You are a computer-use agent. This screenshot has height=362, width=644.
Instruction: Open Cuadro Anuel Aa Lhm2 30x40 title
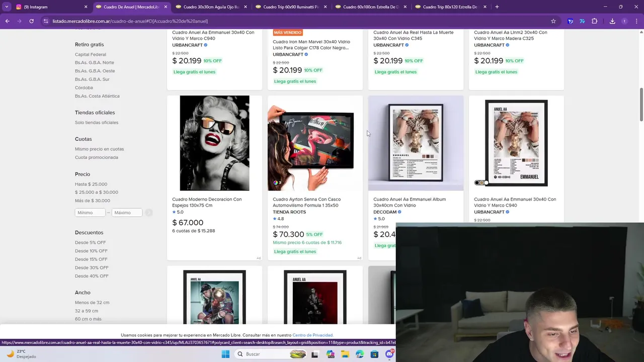[x=510, y=35]
